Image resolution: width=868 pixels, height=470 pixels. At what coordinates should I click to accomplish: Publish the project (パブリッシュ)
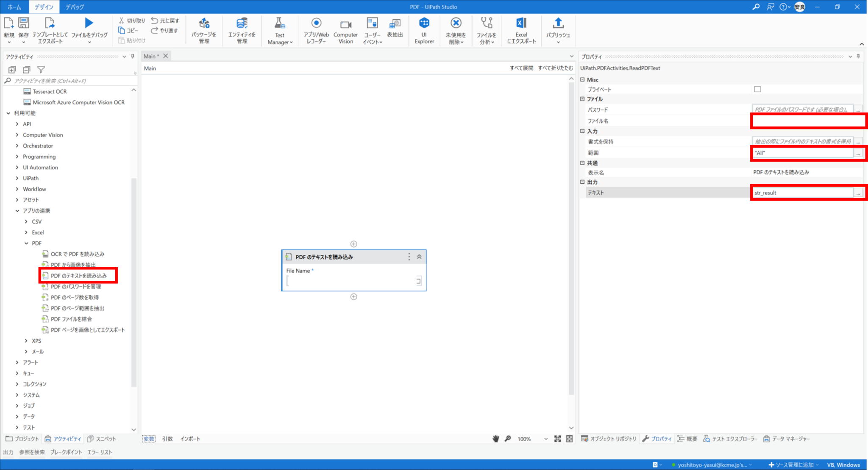click(558, 30)
